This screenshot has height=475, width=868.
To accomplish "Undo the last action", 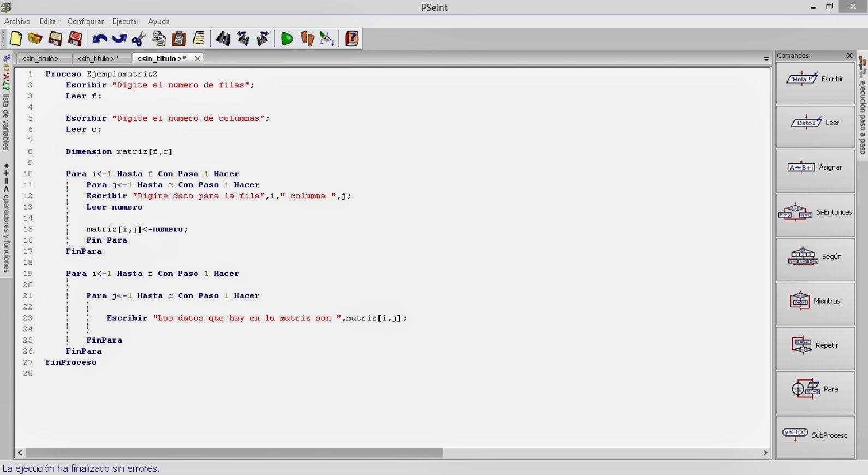I will click(x=99, y=39).
